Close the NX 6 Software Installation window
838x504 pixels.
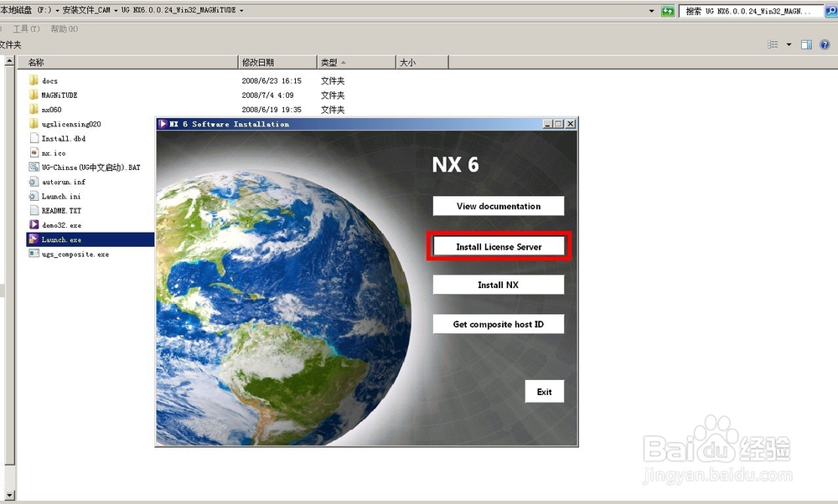570,124
